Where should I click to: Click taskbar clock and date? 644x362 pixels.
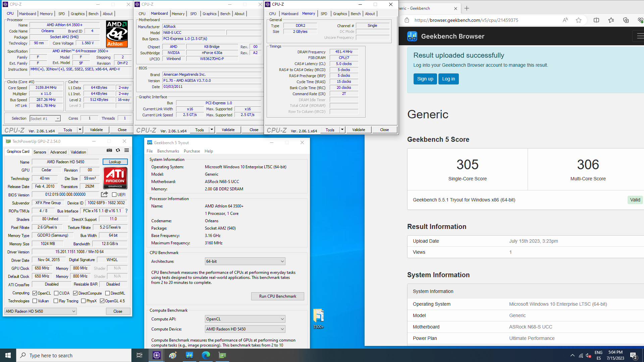(x=615, y=355)
